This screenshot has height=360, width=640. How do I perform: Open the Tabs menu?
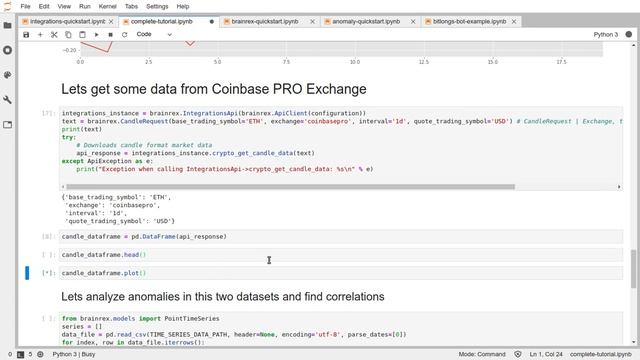tap(131, 7)
